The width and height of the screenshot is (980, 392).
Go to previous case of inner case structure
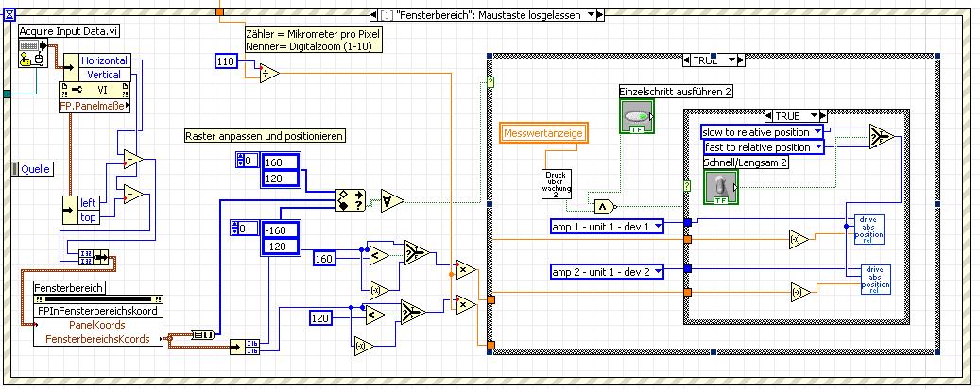[769, 116]
